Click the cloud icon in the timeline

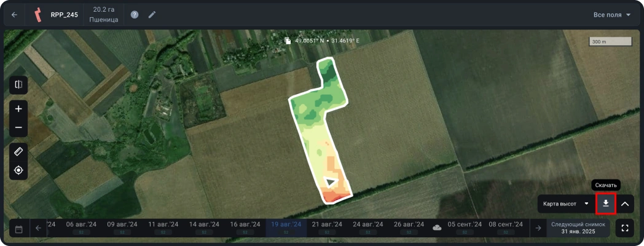(437, 228)
